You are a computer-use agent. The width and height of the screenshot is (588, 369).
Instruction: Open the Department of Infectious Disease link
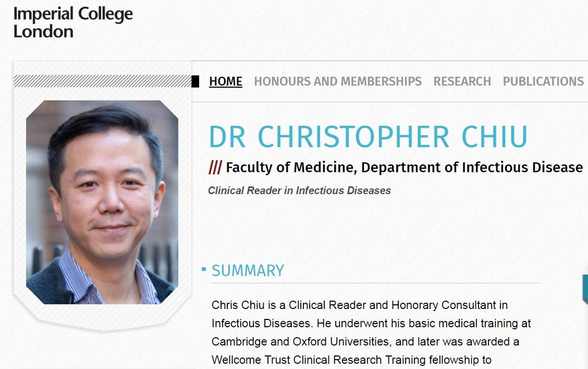[472, 168]
